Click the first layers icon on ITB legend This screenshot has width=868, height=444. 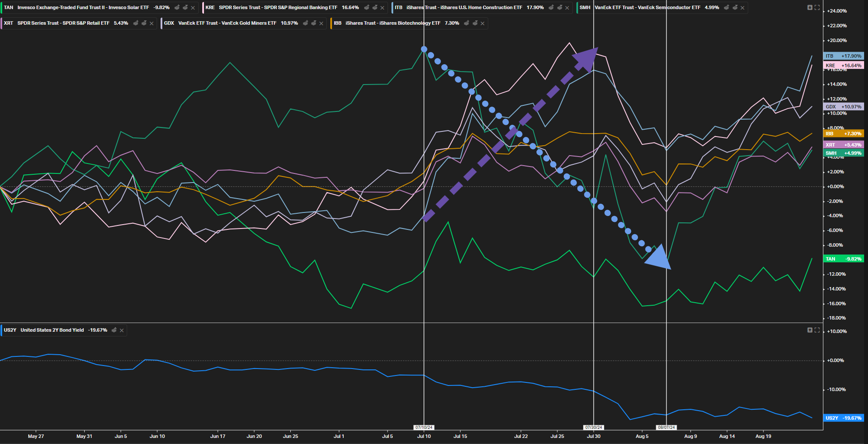pos(551,8)
